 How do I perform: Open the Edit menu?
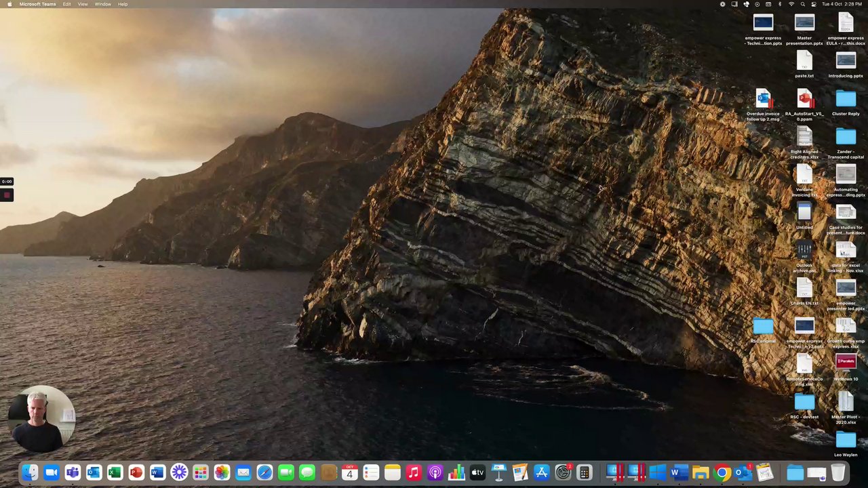click(66, 4)
